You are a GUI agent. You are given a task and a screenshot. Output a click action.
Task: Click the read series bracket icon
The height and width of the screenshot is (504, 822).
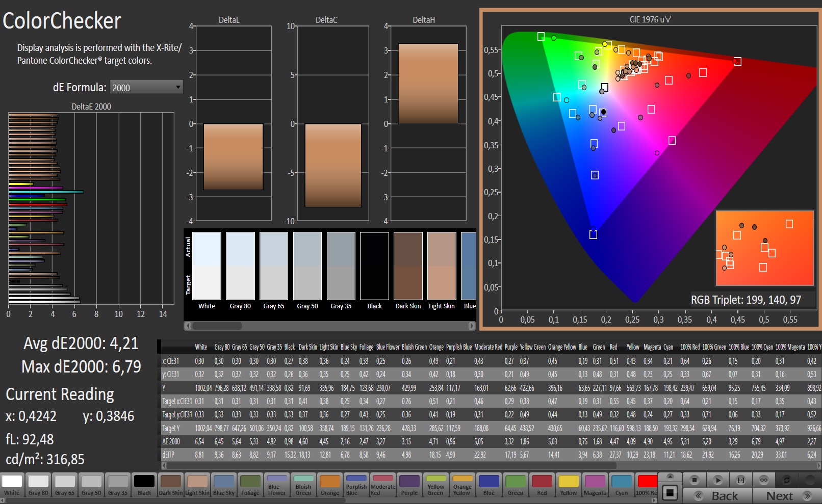pos(741,480)
